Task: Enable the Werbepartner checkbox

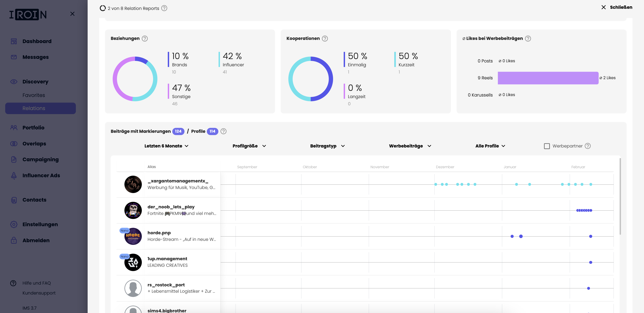Action: [547, 146]
